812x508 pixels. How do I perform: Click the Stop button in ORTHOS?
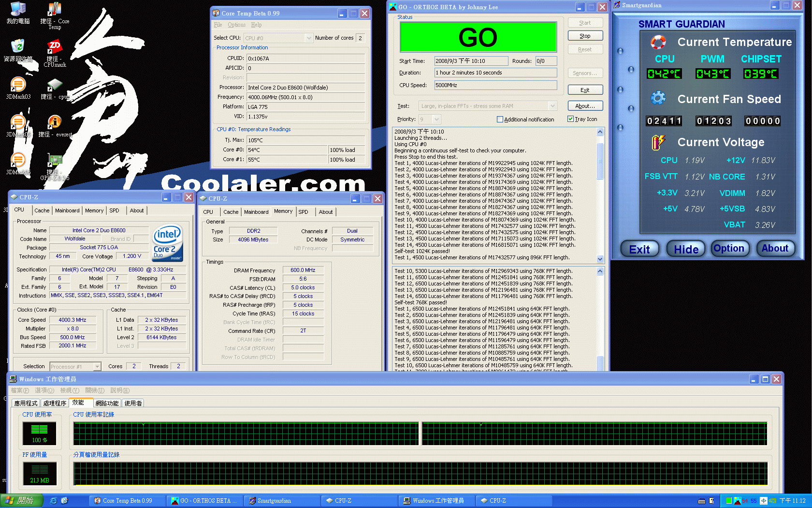585,36
